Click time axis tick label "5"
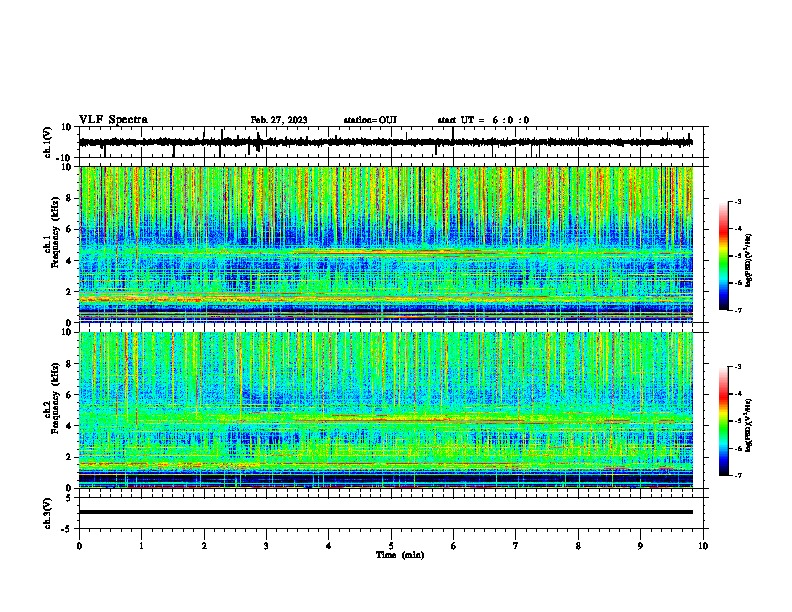 pyautogui.click(x=391, y=546)
